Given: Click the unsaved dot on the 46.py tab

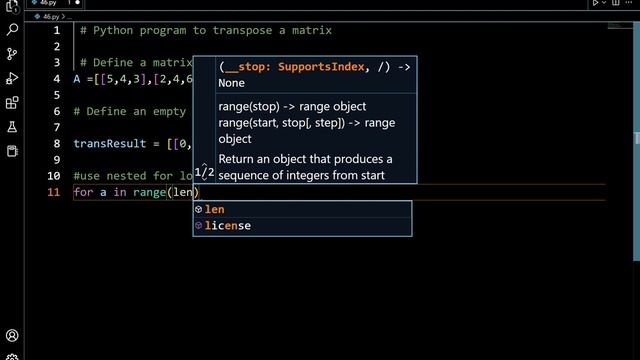Looking at the screenshot, I should (x=77, y=3).
